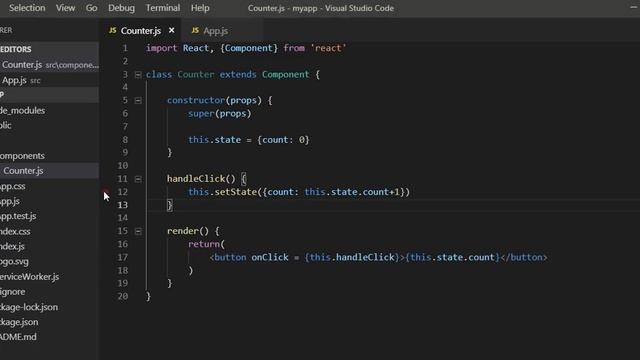Open the Terminal menu
Viewport: 640px width, 360px height.
pyautogui.click(x=162, y=8)
